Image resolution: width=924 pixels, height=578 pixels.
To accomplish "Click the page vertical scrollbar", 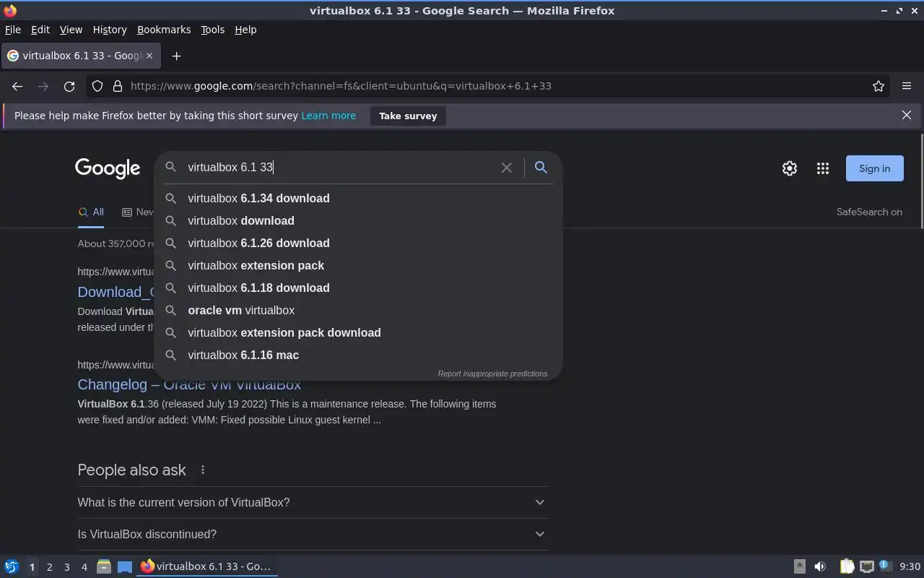I will 921,181.
